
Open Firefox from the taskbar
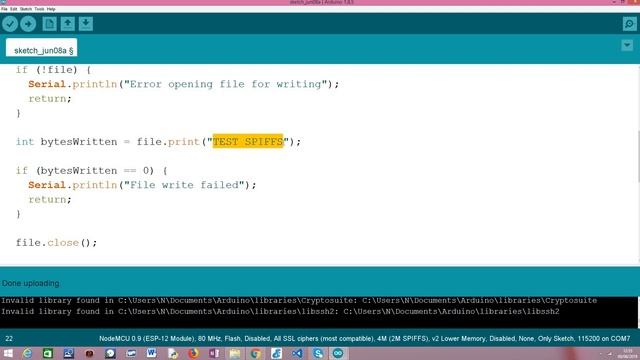[x=193, y=353]
